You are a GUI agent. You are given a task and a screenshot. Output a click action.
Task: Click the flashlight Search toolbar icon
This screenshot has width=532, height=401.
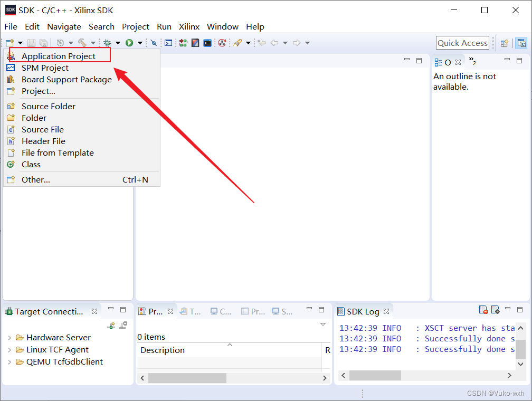coord(238,43)
